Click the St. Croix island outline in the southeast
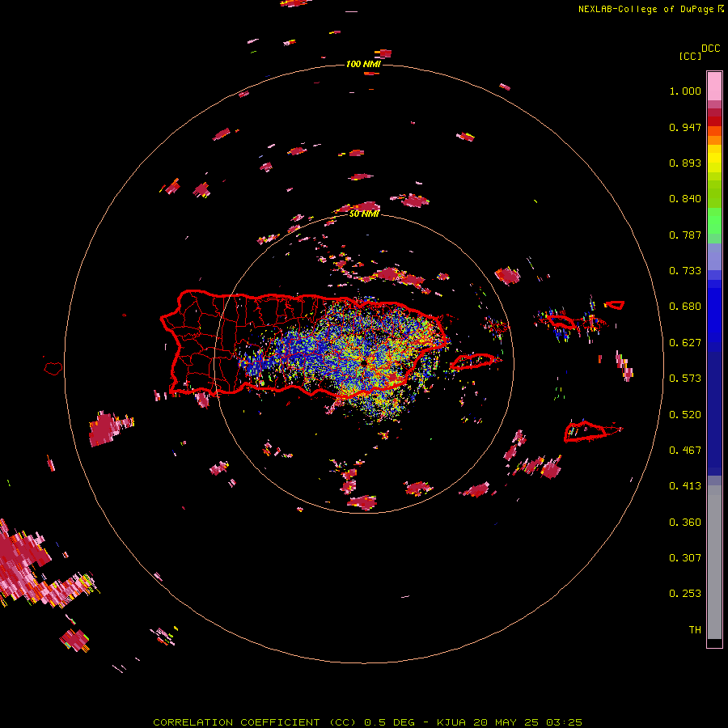Viewport: 728px width, 728px height. (592, 431)
